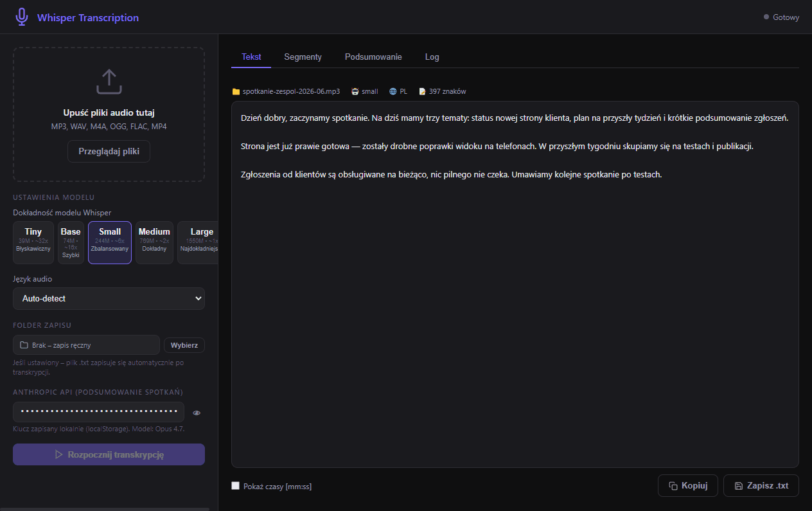The image size is (812, 511).
Task: Click the robot icon next to small
Action: tap(355, 92)
